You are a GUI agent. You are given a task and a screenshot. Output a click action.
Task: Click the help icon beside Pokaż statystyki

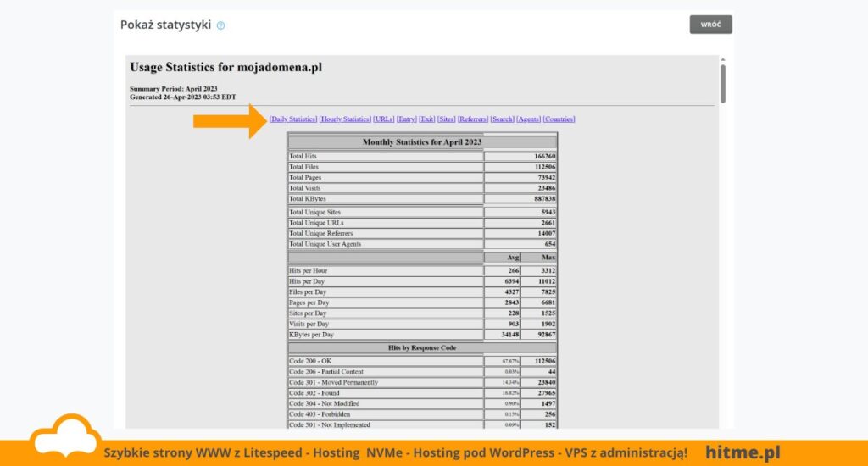click(221, 25)
